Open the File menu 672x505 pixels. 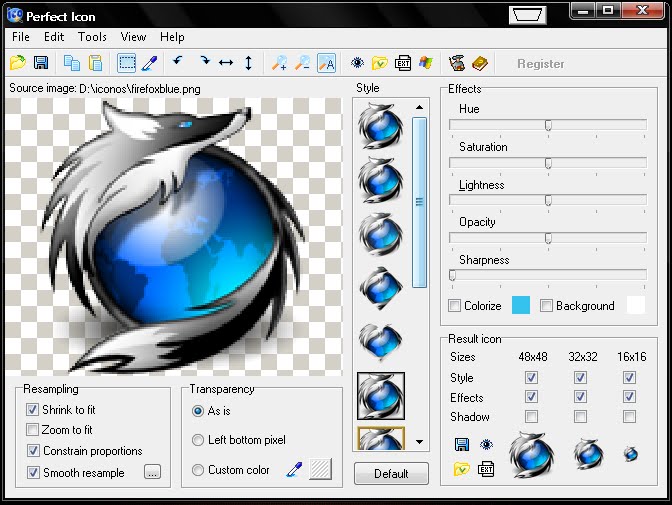point(21,37)
